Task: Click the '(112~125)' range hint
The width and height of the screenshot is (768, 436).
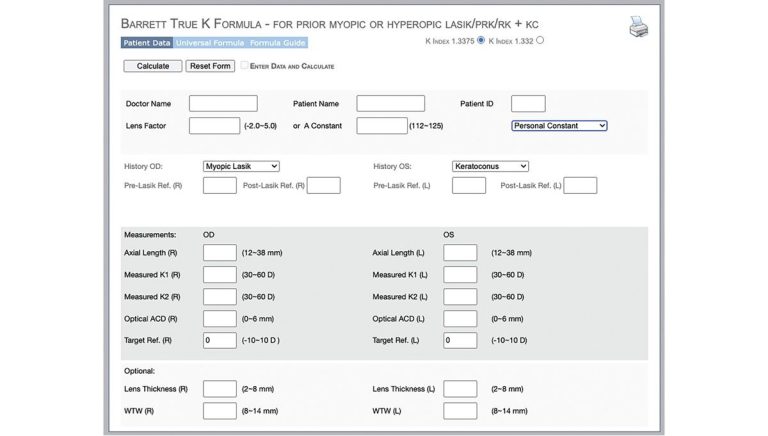Action: [x=426, y=125]
